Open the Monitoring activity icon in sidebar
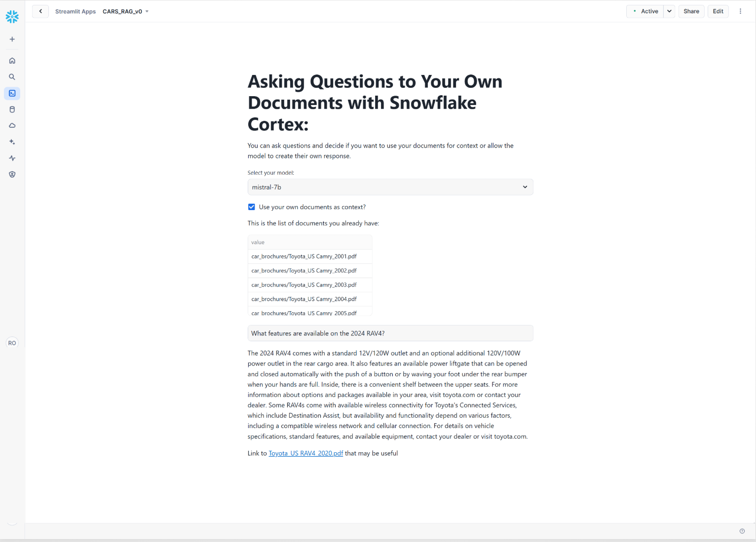Screen dimensions: 756x542 coord(12,158)
